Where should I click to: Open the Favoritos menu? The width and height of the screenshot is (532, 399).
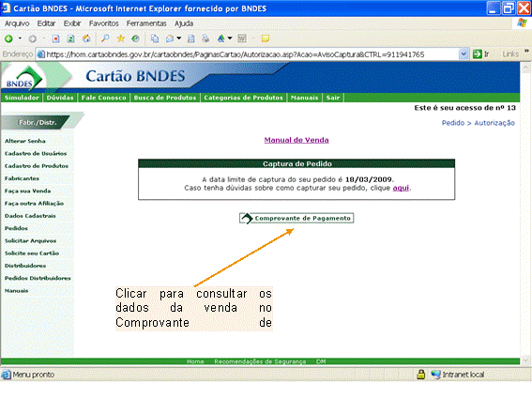click(x=104, y=23)
